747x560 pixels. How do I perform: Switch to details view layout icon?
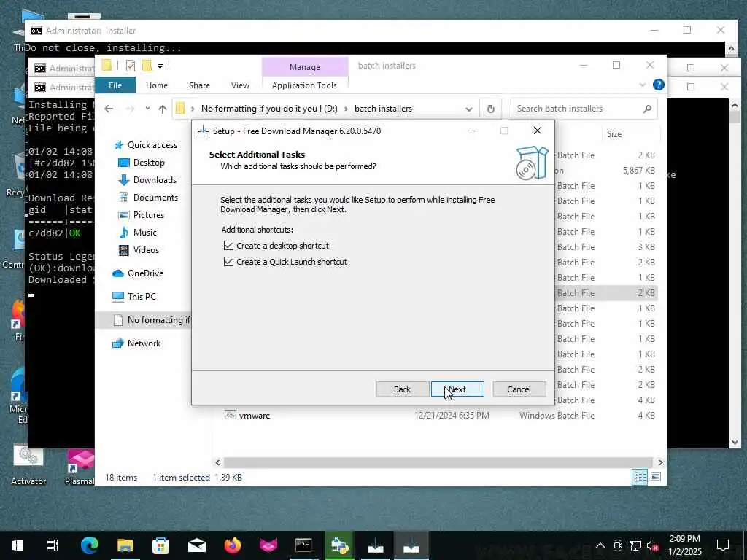point(639,477)
